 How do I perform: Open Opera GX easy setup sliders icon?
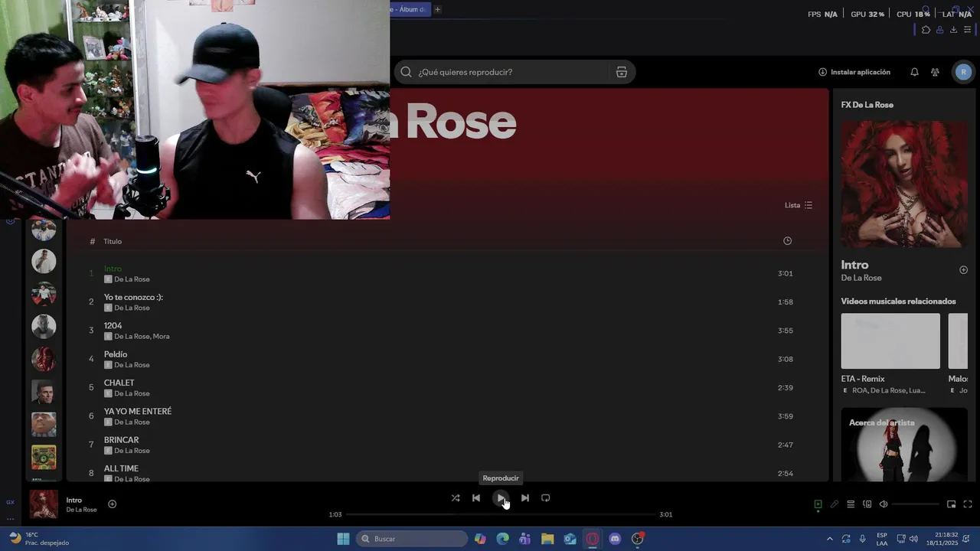[967, 30]
